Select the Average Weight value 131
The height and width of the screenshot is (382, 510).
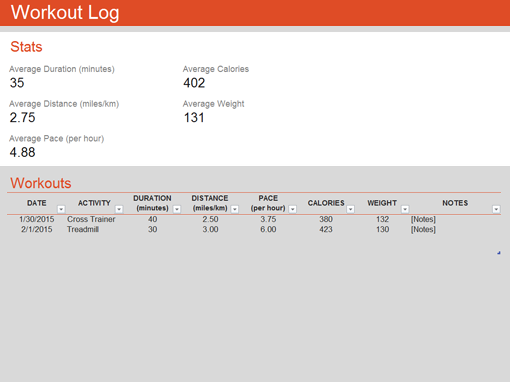click(x=194, y=117)
